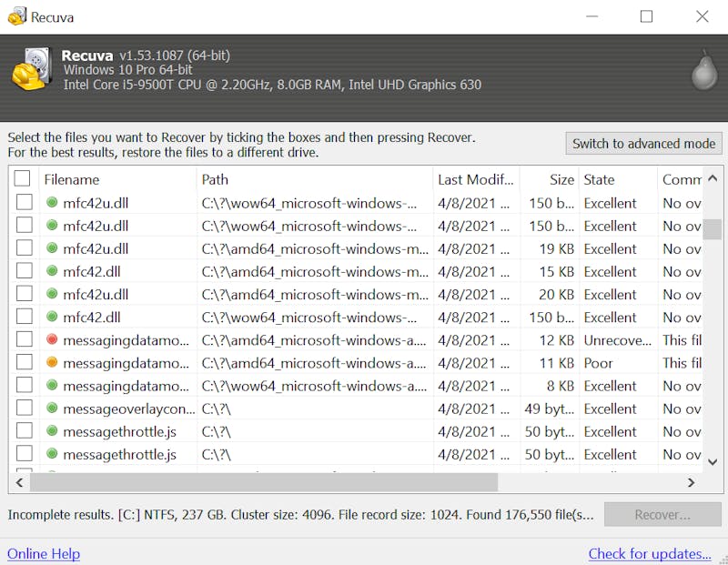Tick the select-all checkbox in the header
The width and height of the screenshot is (728, 565).
22,178
